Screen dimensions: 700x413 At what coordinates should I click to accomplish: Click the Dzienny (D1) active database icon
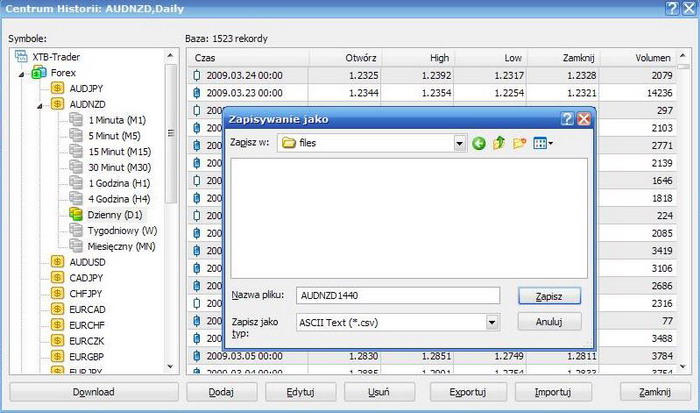(76, 214)
